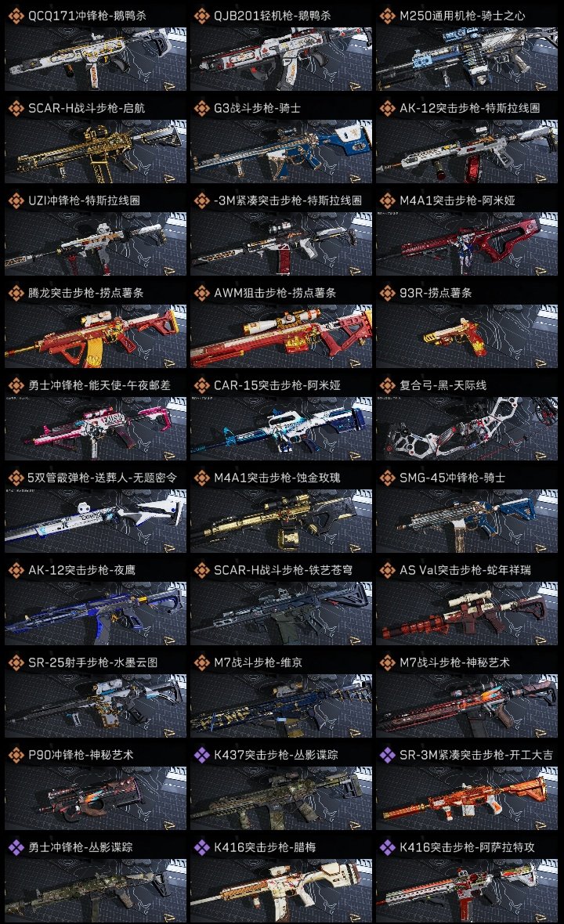Click the M7战斗步枪-维京 name label
The image size is (564, 924).
pos(258,662)
